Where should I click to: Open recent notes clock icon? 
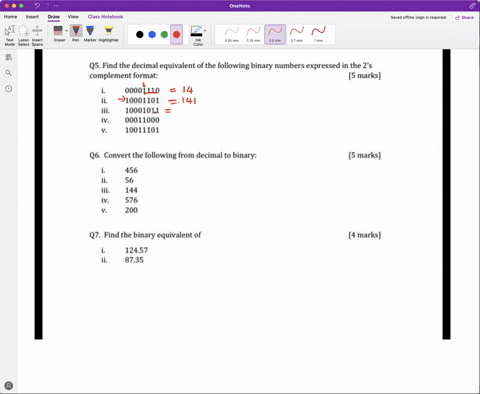coord(9,89)
